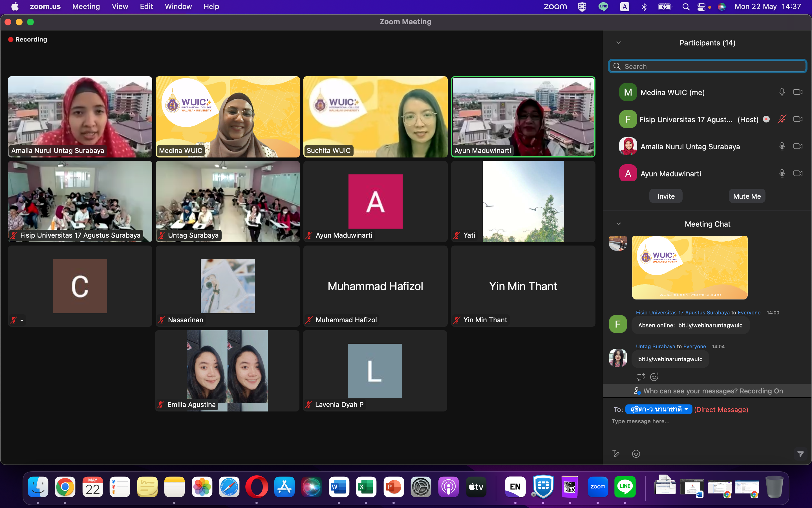
Task: Open Microsoft Excel from the dock
Action: coord(366,487)
